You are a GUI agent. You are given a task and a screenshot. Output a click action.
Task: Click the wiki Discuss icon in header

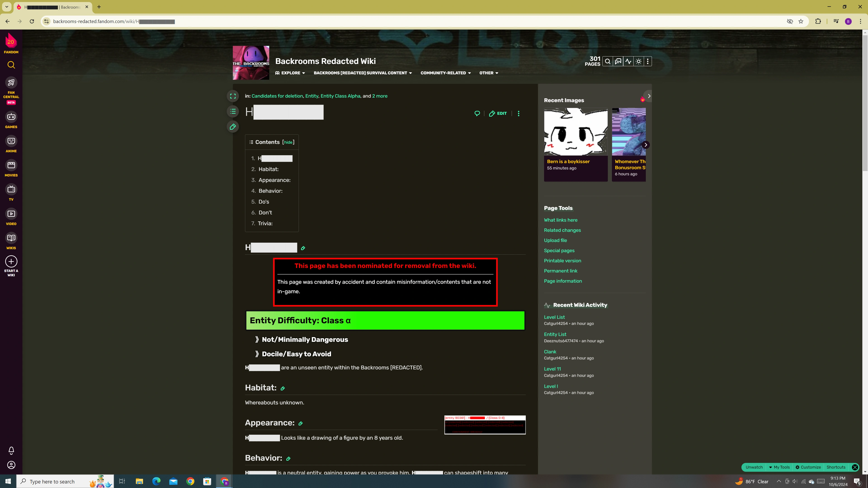point(618,61)
